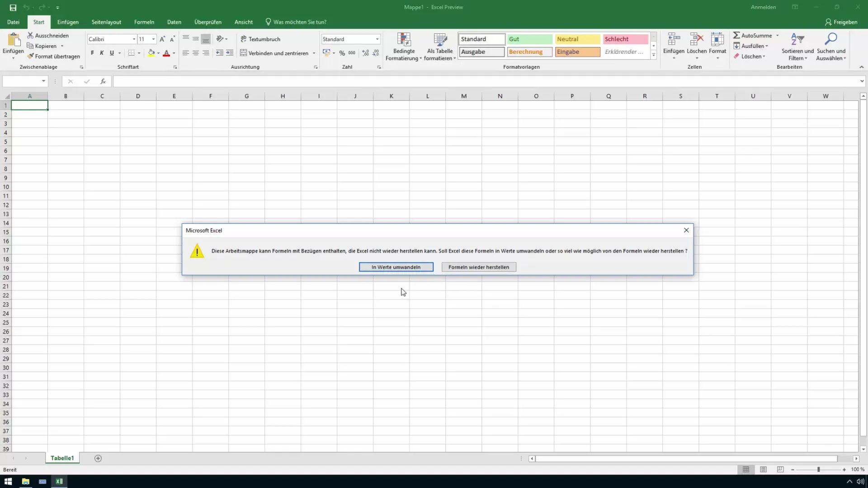The height and width of the screenshot is (488, 868).
Task: Open the Standard number format dropdown
Action: tap(377, 39)
